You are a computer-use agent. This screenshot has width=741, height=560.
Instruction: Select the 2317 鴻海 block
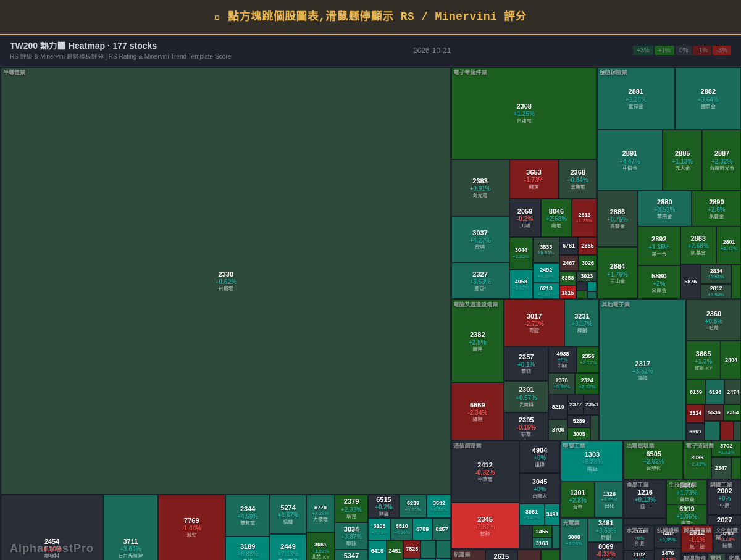(x=642, y=370)
